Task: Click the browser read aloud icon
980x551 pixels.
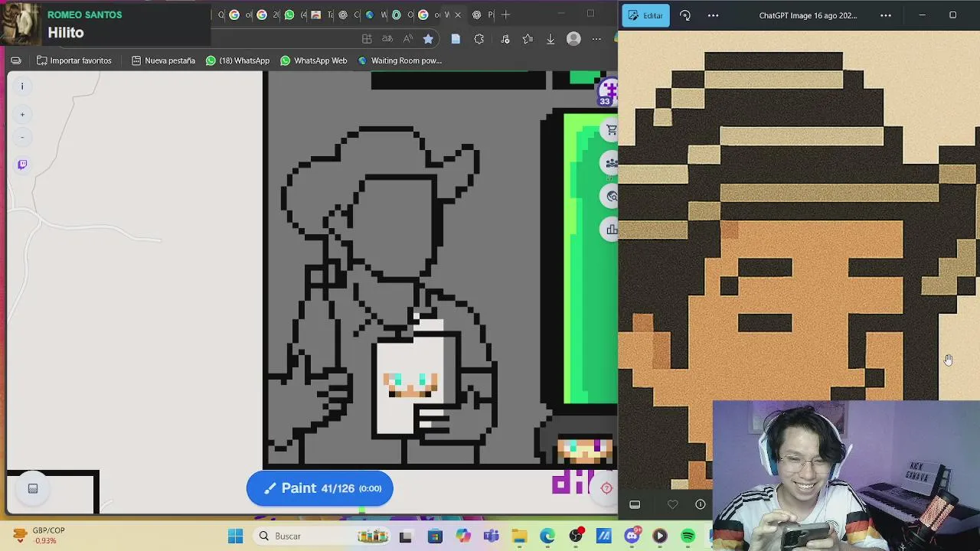Action: pos(408,39)
